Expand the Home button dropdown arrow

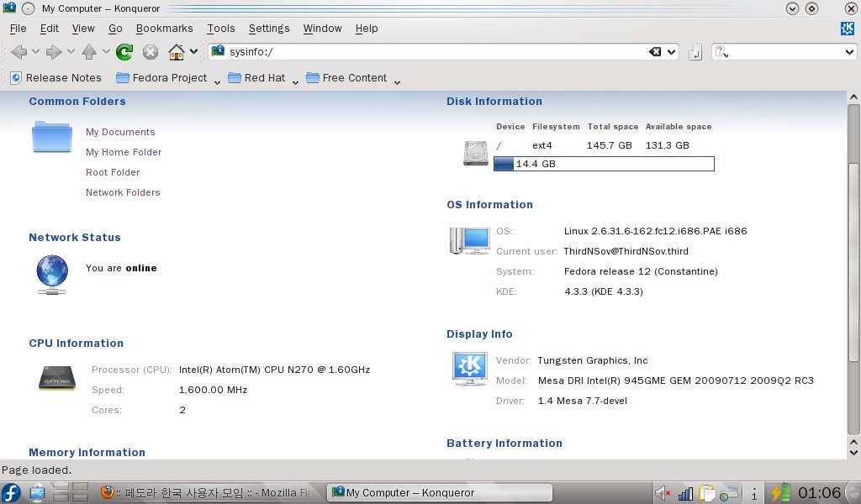coord(194,51)
